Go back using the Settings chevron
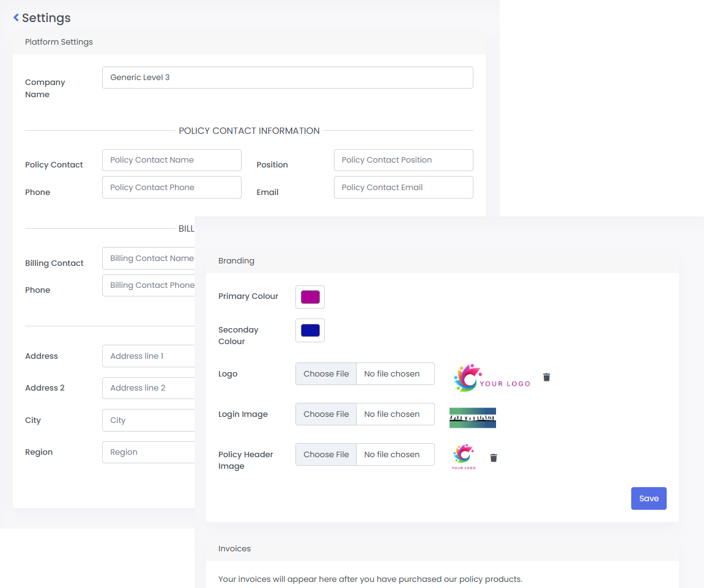Screen dimensions: 704x588 tap(16, 18)
